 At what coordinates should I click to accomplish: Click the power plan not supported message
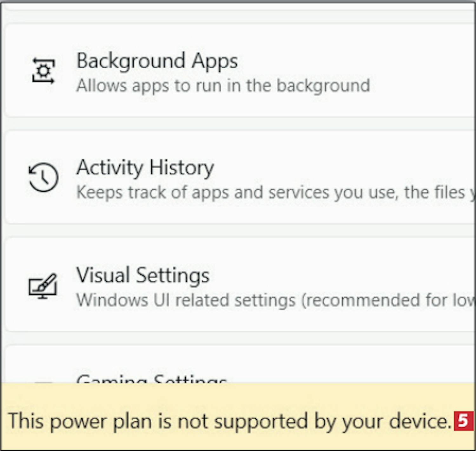point(229,421)
